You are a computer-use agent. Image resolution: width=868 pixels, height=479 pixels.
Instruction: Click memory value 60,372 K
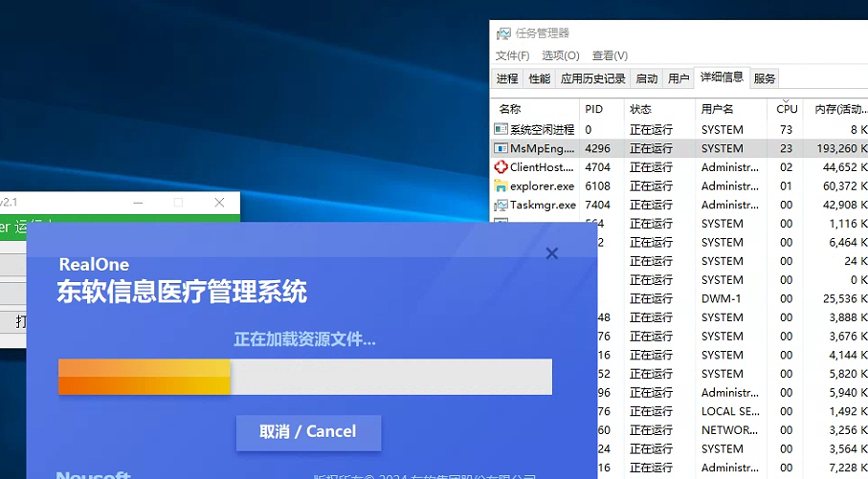[845, 186]
